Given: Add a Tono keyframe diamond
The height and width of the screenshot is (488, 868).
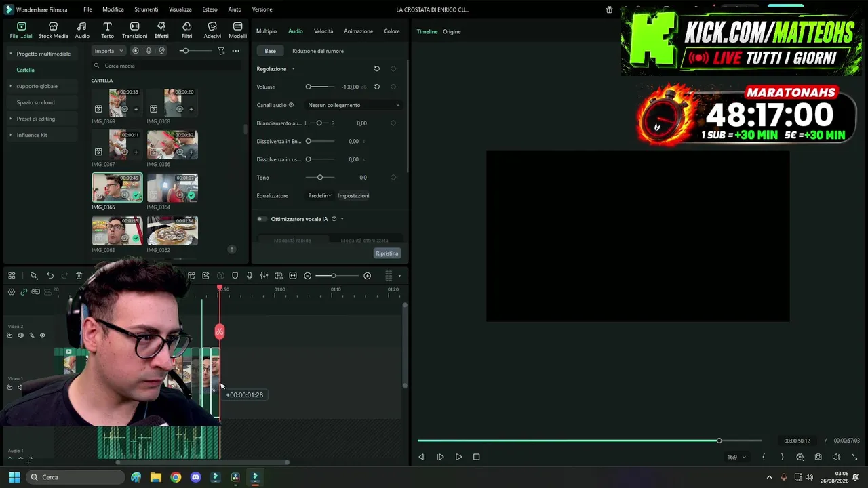Looking at the screenshot, I should [393, 178].
